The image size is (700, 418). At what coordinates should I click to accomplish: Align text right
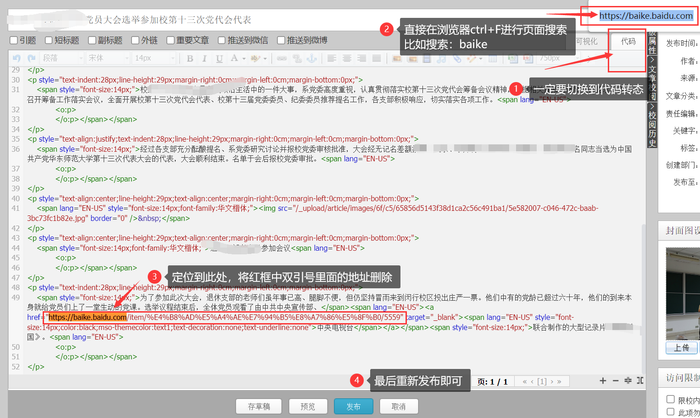point(362,59)
